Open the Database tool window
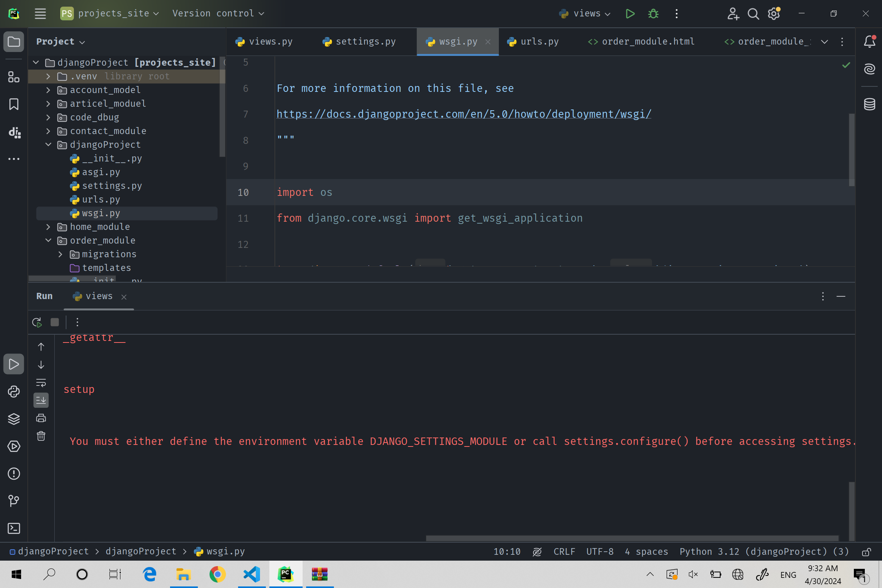882x588 pixels. coord(869,104)
